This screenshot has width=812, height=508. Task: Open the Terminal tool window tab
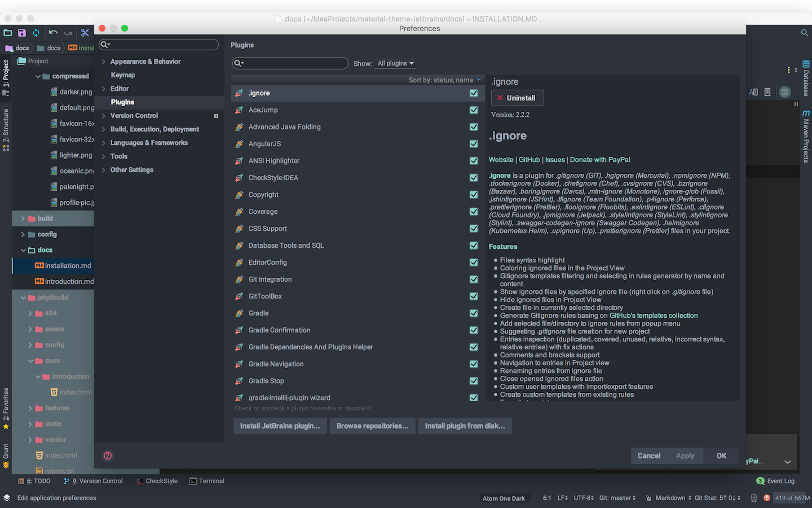pos(207,481)
